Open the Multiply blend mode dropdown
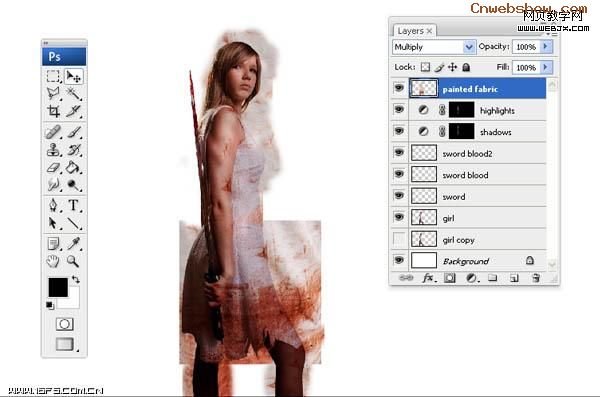This screenshot has height=397, width=600. (434, 47)
